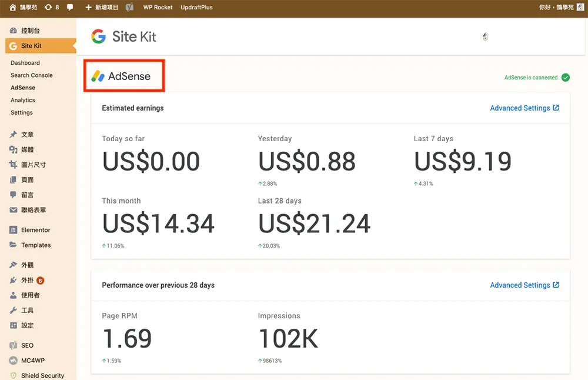Click the MC4WP icon in sidebar

pos(13,360)
